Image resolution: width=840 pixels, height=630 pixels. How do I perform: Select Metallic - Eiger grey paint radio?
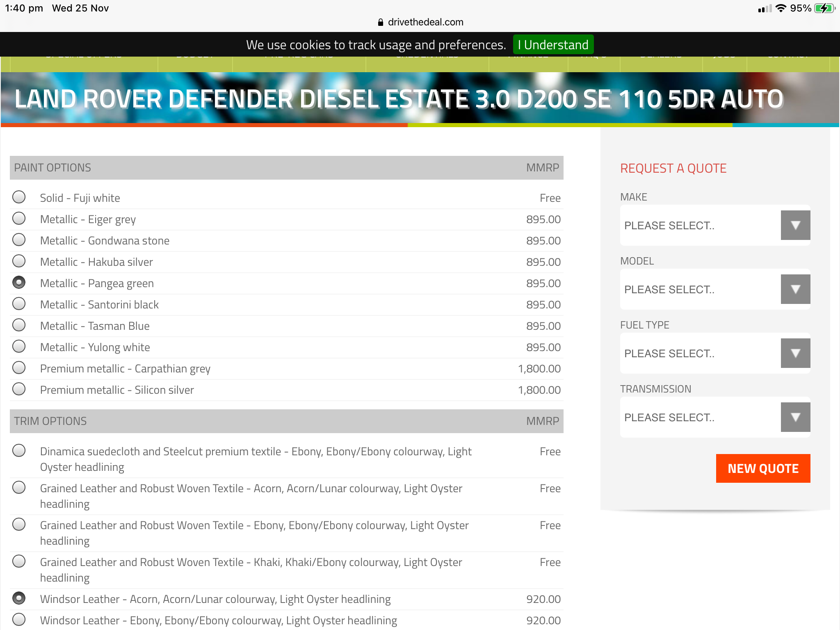click(x=19, y=219)
